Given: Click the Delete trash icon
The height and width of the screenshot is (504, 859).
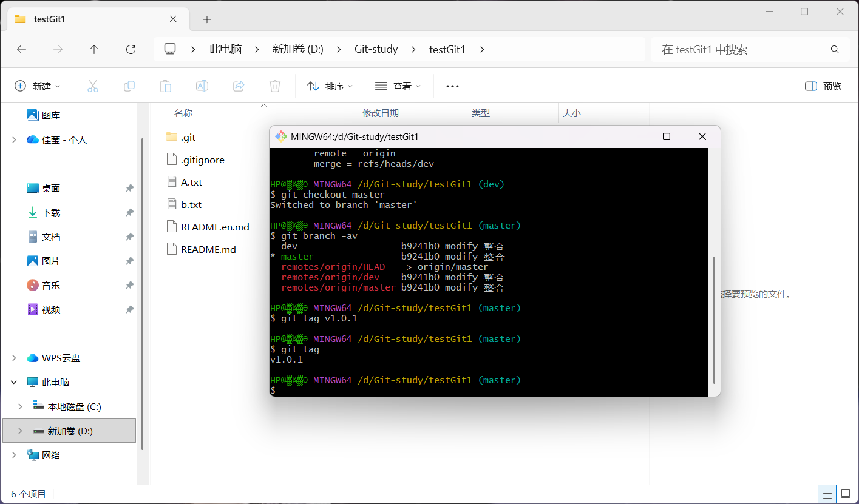Looking at the screenshot, I should point(275,86).
